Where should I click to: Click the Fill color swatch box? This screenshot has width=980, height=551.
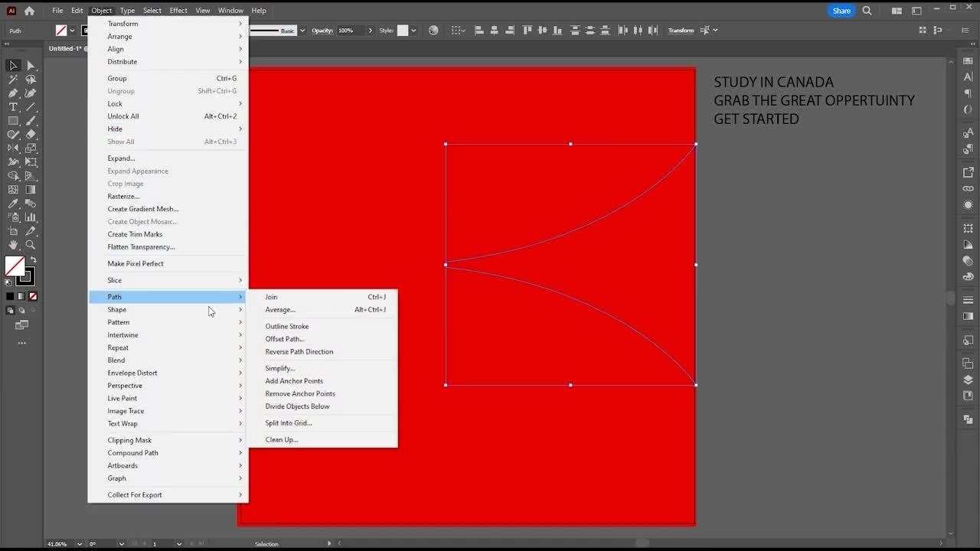click(x=14, y=266)
